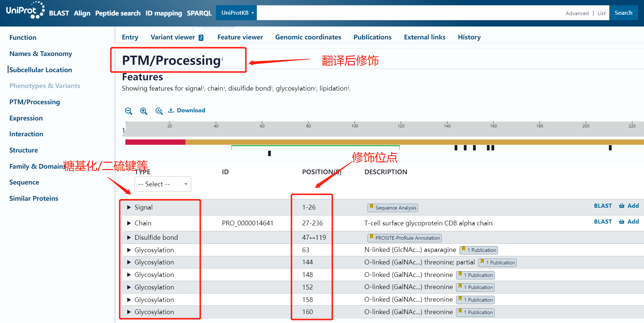The width and height of the screenshot is (644, 323).
Task: Click the basket Add icon in Signal row
Action: tap(622, 206)
